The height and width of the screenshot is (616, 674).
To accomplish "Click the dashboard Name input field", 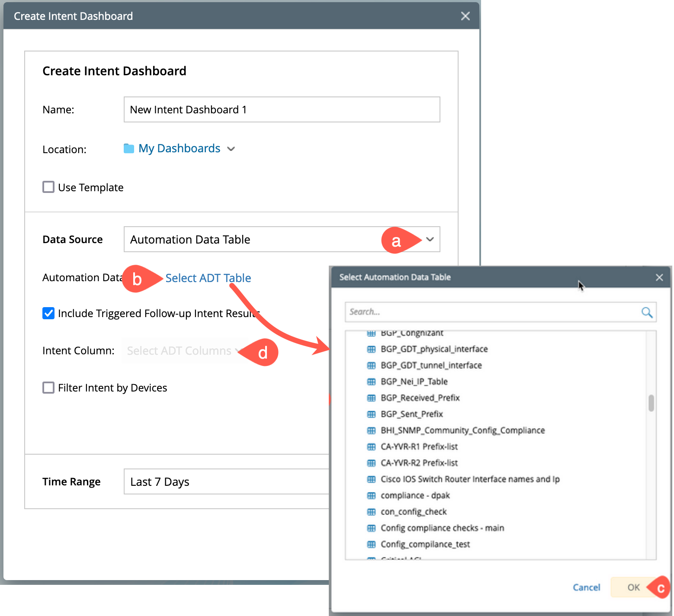I will pyautogui.click(x=282, y=110).
